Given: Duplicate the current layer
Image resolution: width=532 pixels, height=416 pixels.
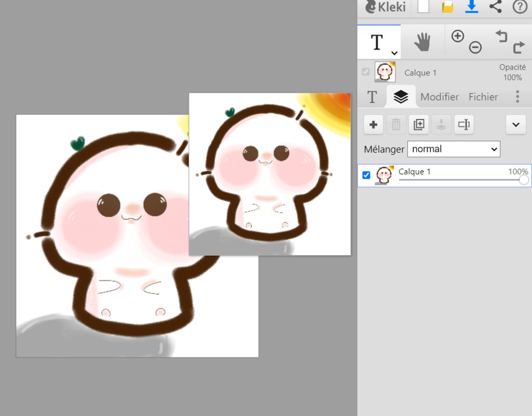Looking at the screenshot, I should (x=419, y=124).
